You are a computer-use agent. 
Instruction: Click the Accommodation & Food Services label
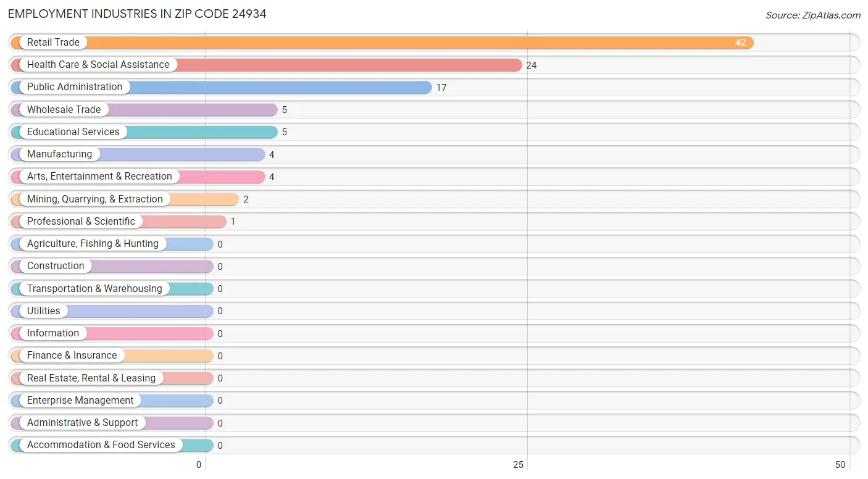tap(101, 445)
